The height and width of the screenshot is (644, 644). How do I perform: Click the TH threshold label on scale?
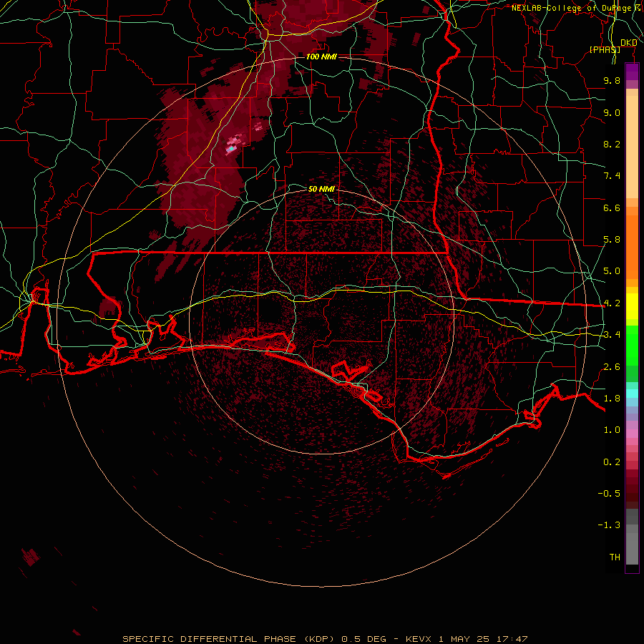pos(615,557)
